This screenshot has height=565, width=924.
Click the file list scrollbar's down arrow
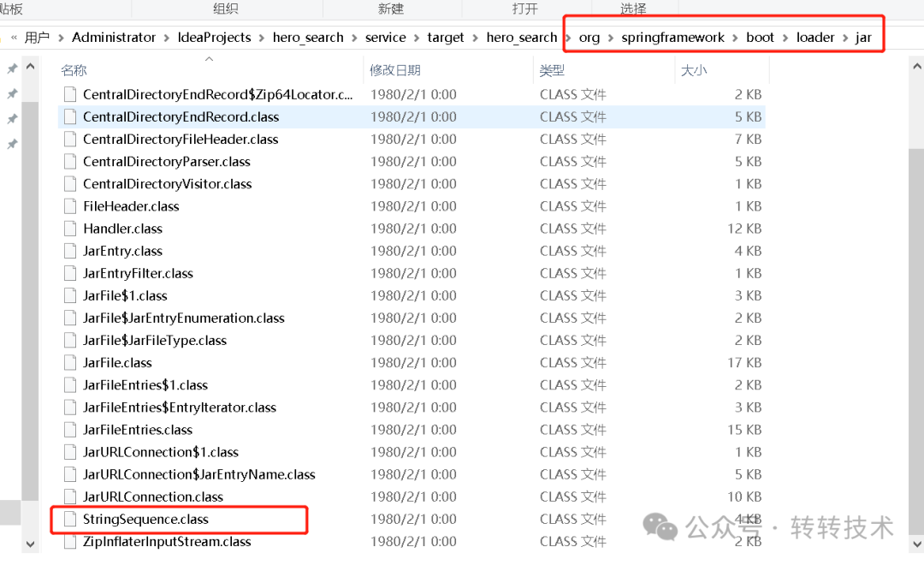tap(916, 544)
